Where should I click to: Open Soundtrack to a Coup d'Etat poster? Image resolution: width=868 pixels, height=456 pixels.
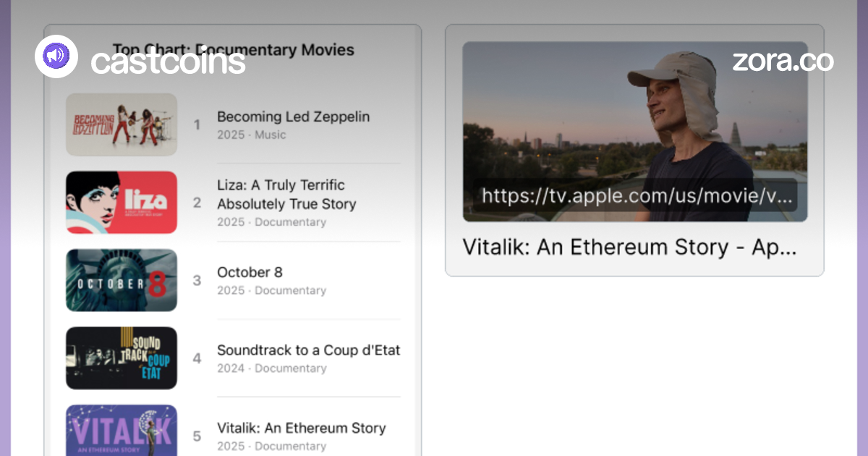pyautogui.click(x=122, y=358)
